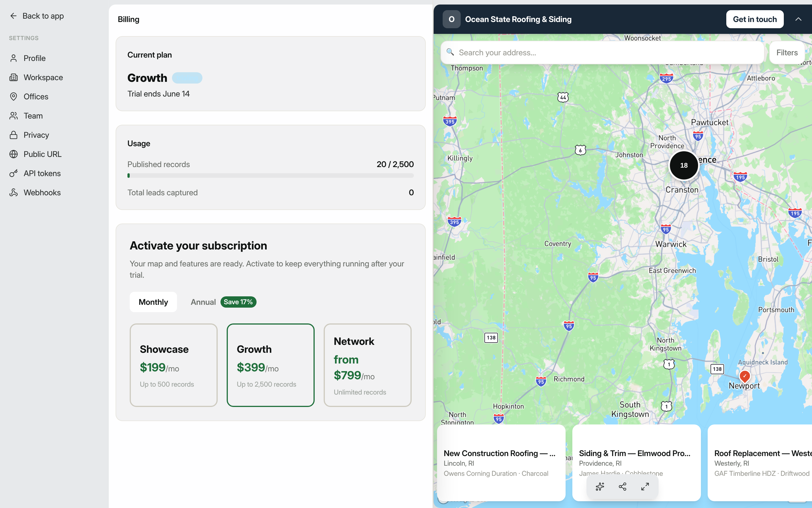Click the Current plan heading
Screen dimensions: 812x508
point(150,55)
